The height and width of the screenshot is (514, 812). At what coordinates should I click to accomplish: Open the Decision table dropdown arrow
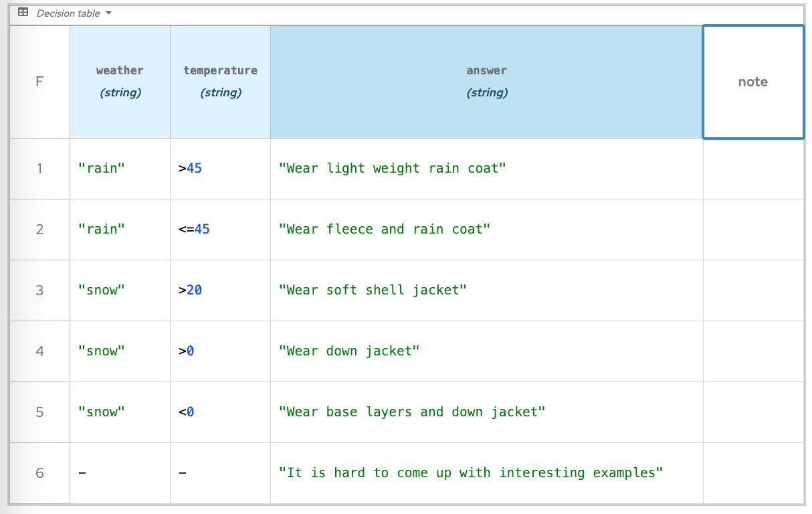click(109, 13)
